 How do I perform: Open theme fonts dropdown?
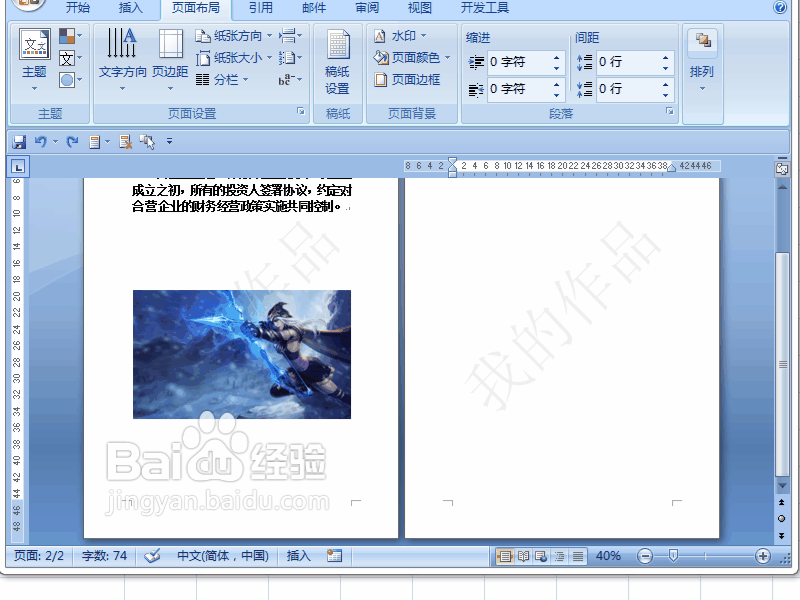pos(70,58)
